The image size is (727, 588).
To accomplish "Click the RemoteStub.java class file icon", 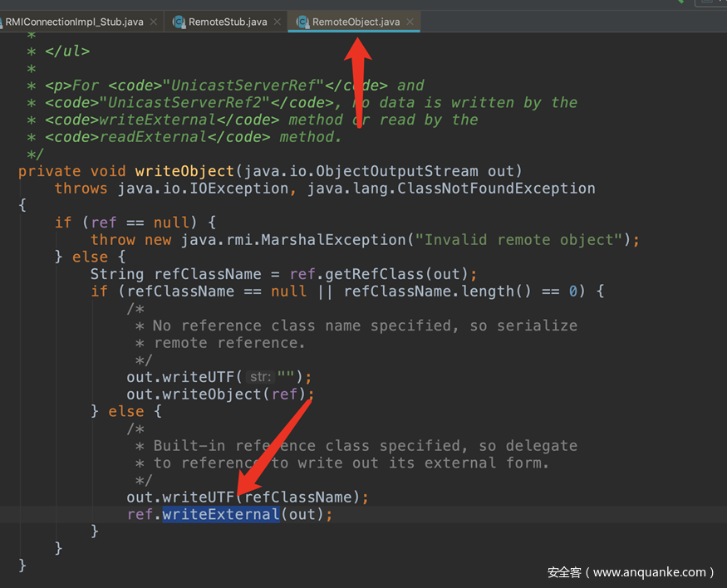I will 179,22.
